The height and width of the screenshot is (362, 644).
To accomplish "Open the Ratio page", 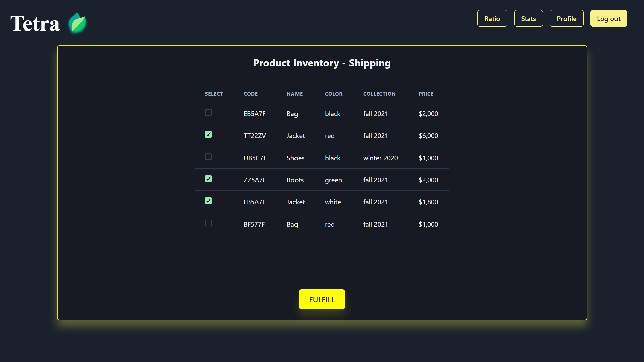I will (492, 19).
